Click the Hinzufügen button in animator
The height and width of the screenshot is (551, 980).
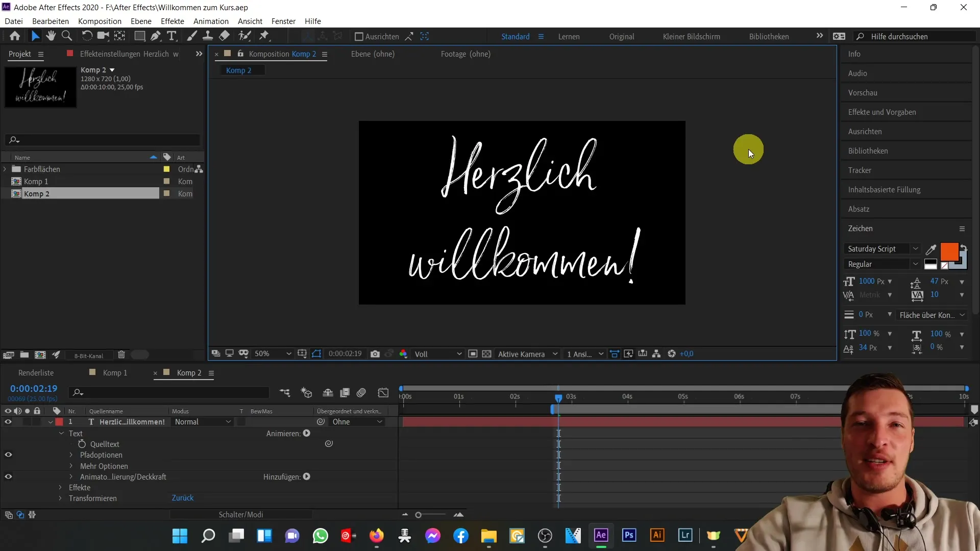308,477
